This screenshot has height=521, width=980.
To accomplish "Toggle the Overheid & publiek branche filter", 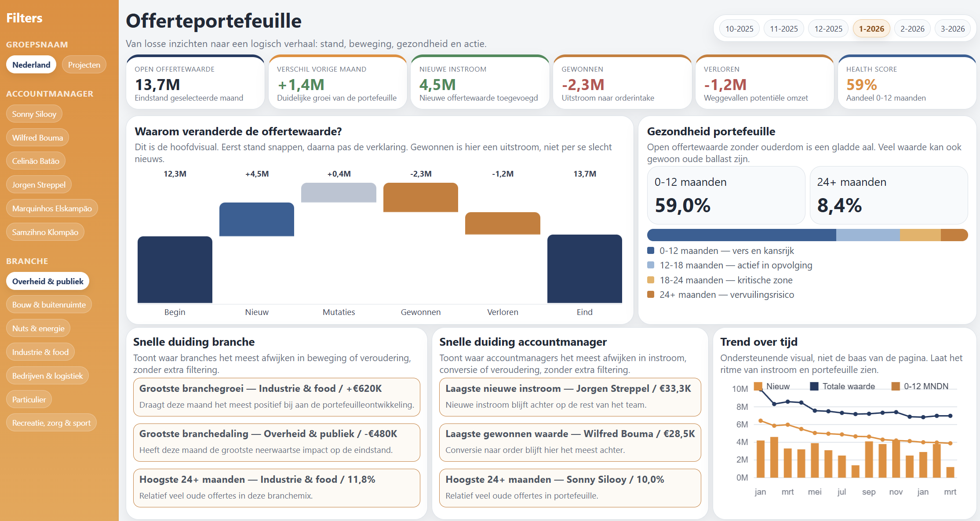I will tap(47, 281).
